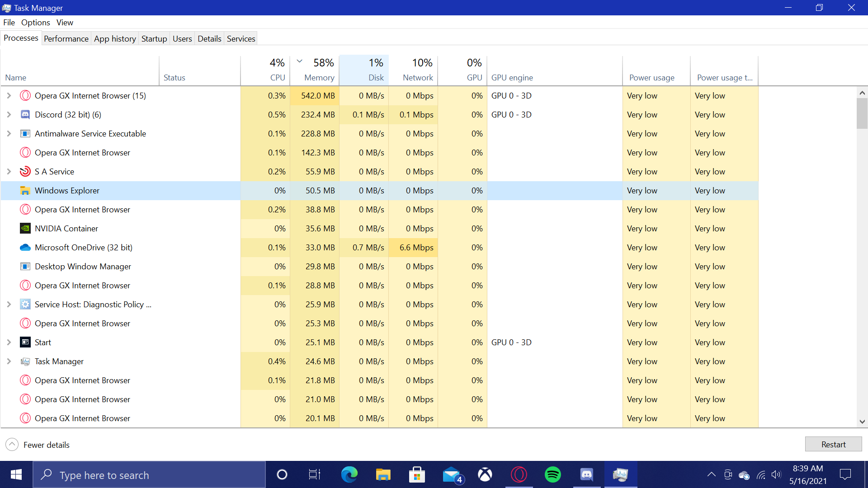Open the Options menu
The height and width of the screenshot is (488, 868).
tap(35, 23)
